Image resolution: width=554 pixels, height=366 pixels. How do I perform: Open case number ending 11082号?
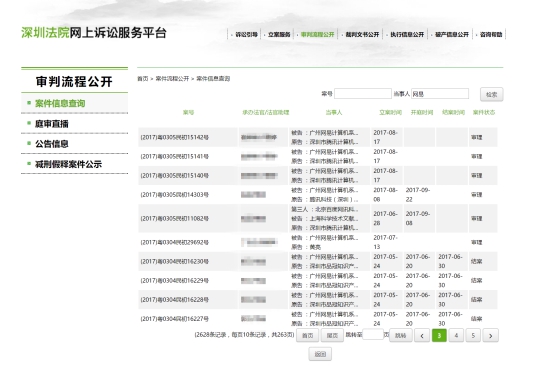click(175, 218)
